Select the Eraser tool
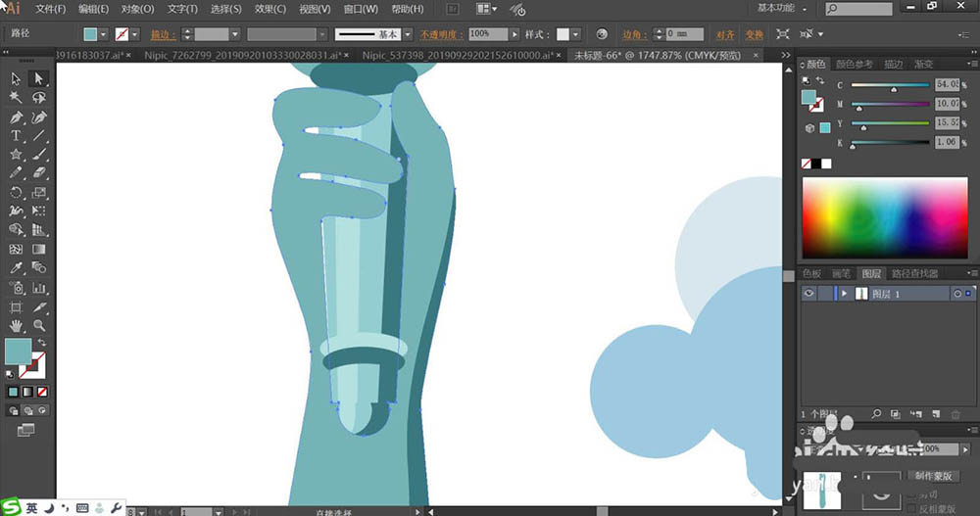980x516 pixels. [39, 173]
